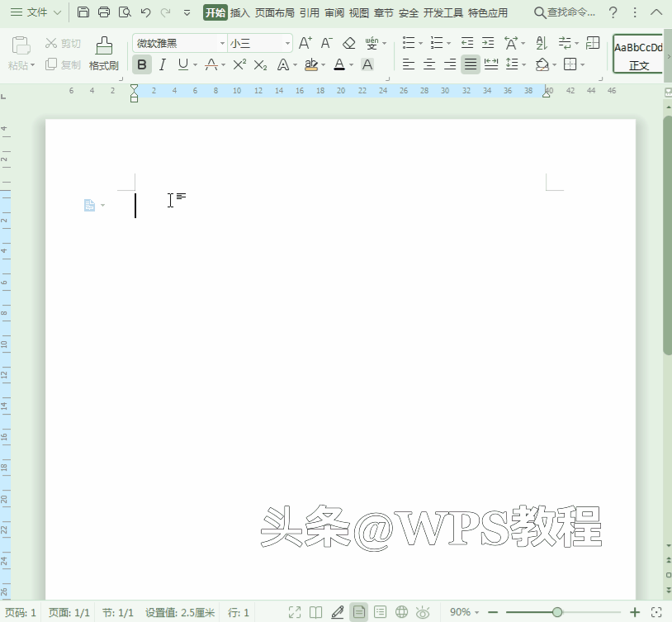Apply text highlight color
Screen dimensions: 672x622
[311, 64]
